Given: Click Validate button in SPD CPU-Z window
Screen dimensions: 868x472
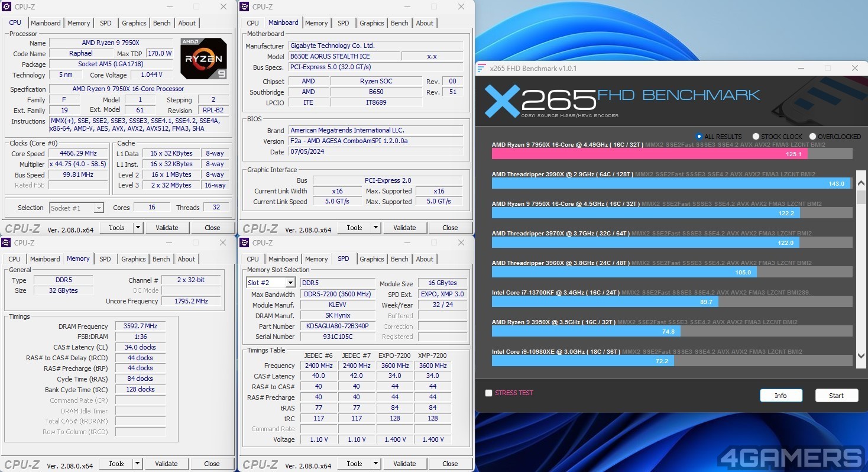Looking at the screenshot, I should click(404, 464).
